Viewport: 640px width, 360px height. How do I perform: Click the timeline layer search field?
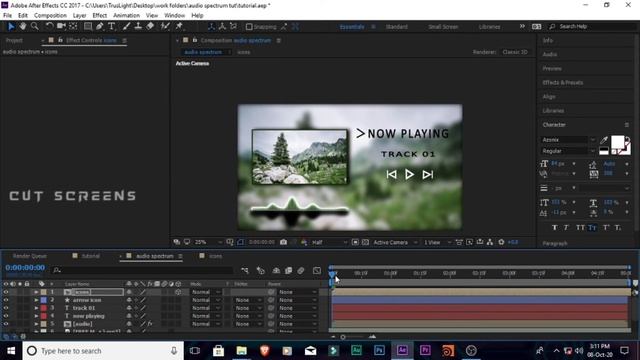tap(143, 270)
